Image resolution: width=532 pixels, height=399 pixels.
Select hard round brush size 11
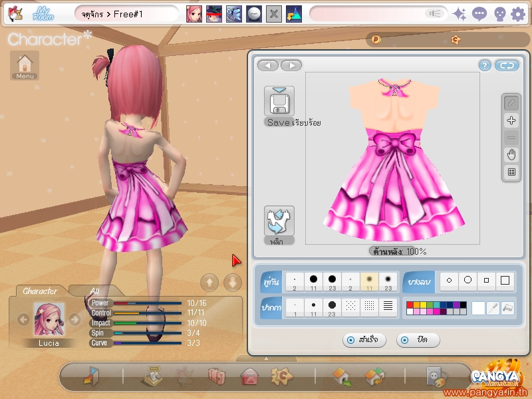click(313, 281)
